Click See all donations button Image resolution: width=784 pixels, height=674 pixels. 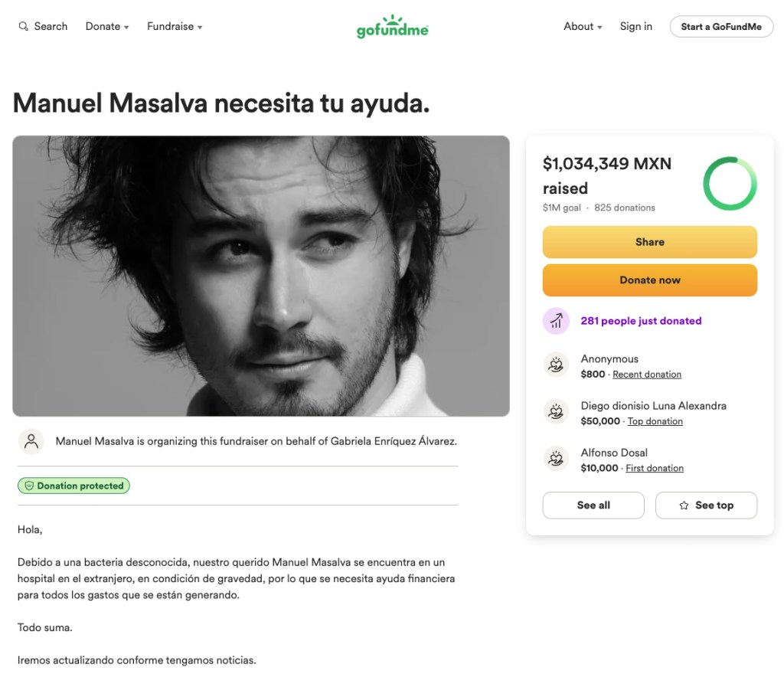click(x=593, y=505)
